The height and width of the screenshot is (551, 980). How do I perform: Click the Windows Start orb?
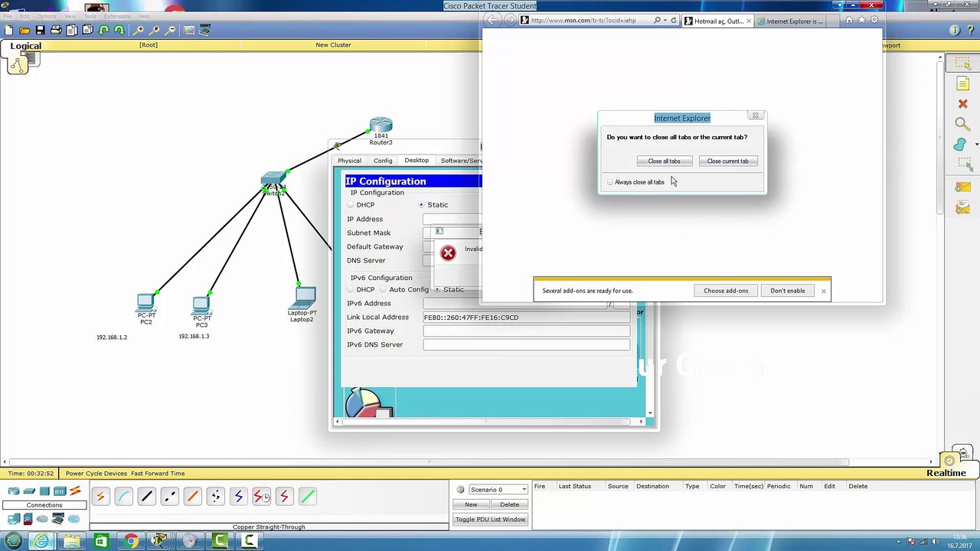pos(14,542)
